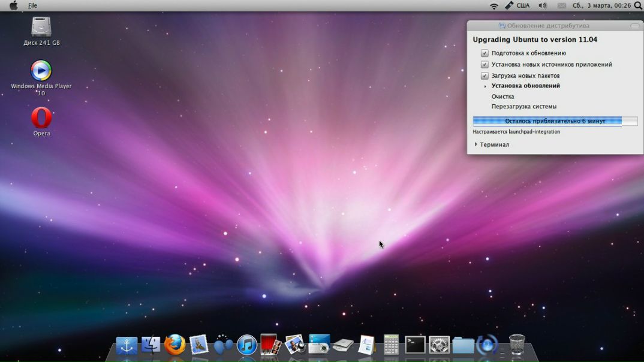Open Firefox from the dock
Screen dimensions: 644x362
coord(174,345)
